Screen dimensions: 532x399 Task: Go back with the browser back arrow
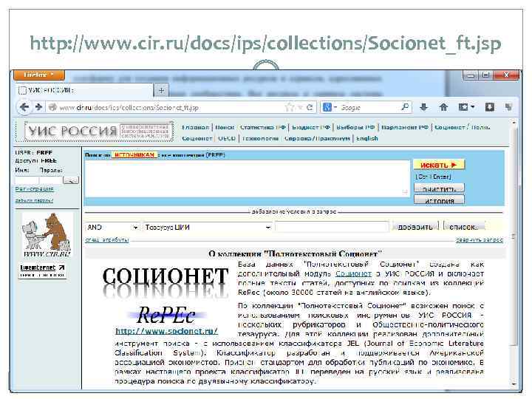[x=24, y=107]
